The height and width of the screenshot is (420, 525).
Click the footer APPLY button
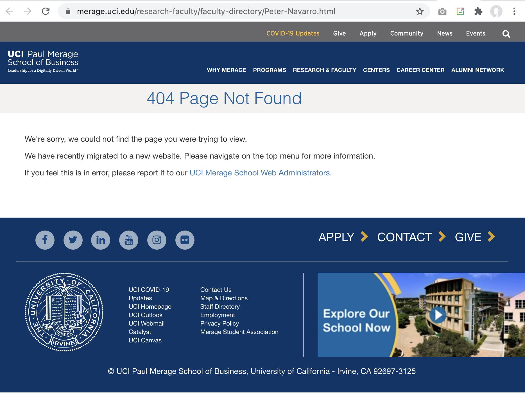[343, 237]
